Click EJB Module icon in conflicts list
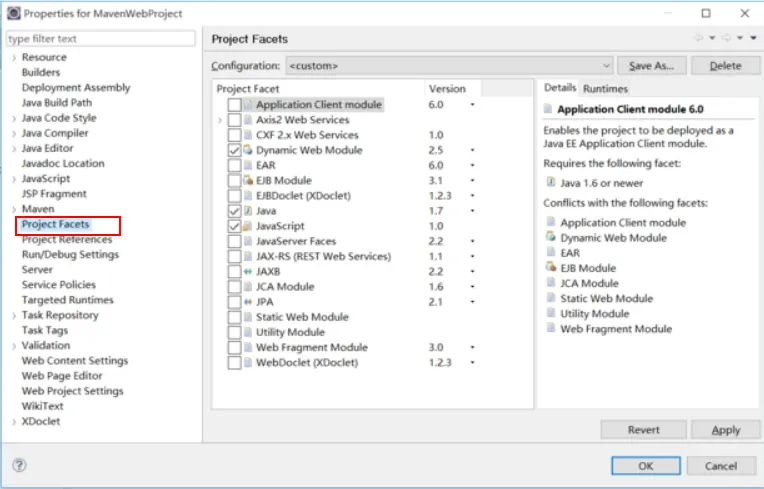Image resolution: width=764 pixels, height=489 pixels. tap(551, 267)
